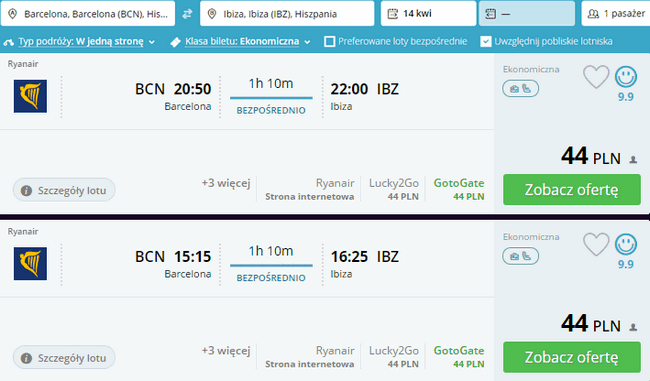650x381 pixels.
Task: Open Szczegóły lotu for the 15:15 flight
Action: 64,357
